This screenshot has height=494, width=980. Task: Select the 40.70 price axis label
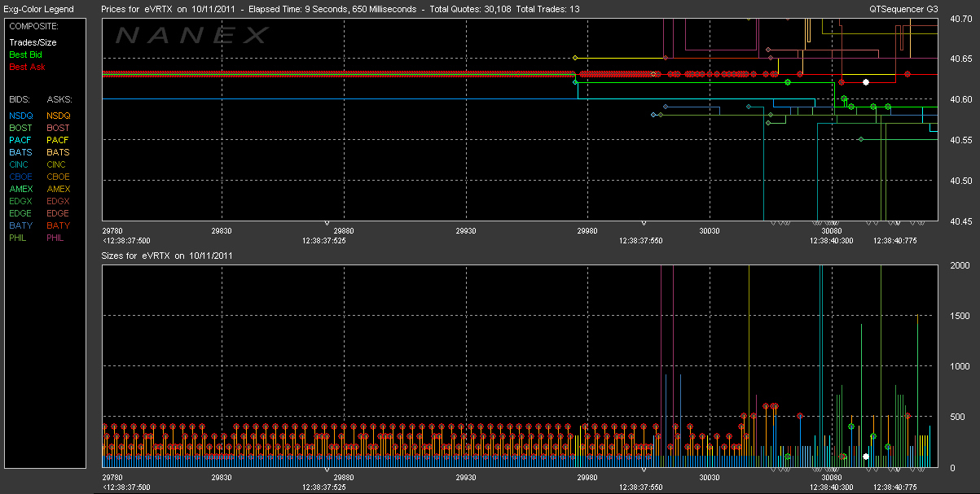click(961, 20)
